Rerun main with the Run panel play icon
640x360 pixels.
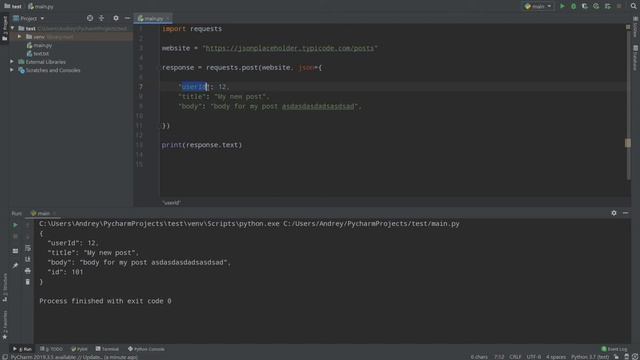point(15,225)
